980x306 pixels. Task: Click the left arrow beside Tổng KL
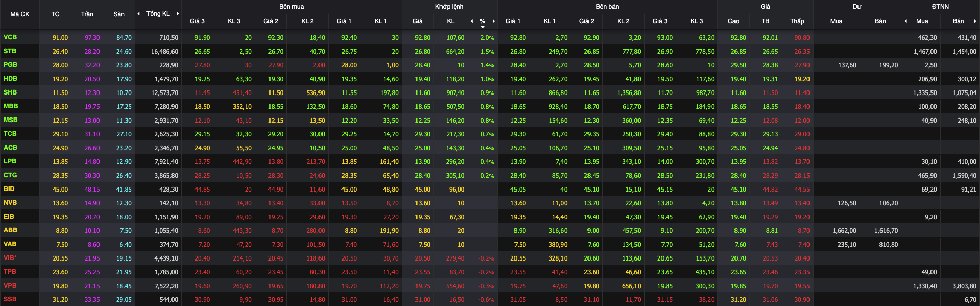click(x=139, y=14)
